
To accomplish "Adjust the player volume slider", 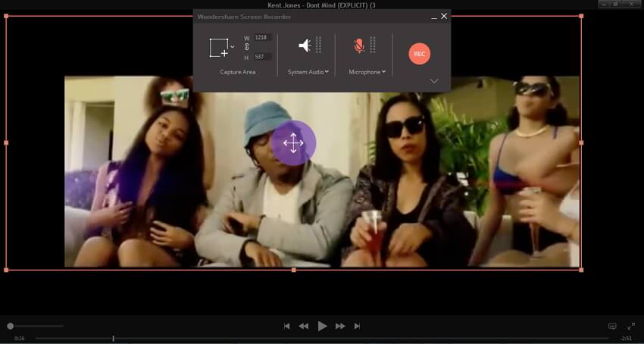I will pos(36,327).
